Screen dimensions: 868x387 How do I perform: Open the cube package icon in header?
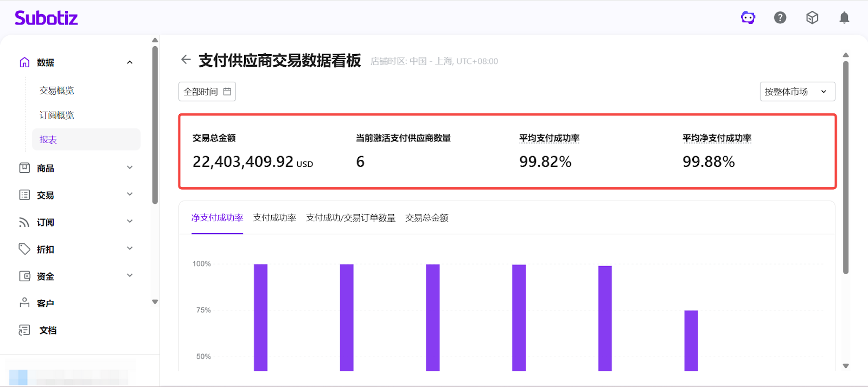coord(812,18)
